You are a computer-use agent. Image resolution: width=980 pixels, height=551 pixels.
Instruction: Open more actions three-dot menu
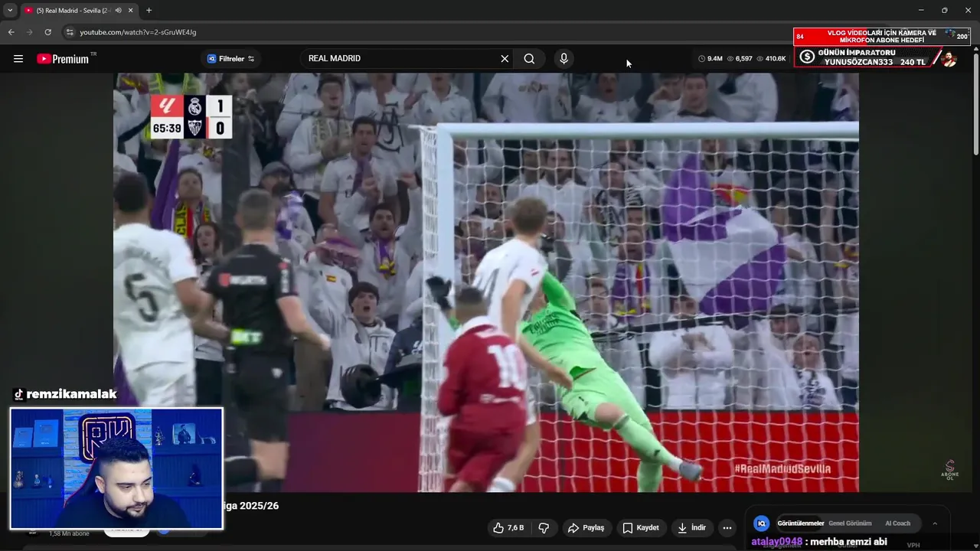pos(727,528)
